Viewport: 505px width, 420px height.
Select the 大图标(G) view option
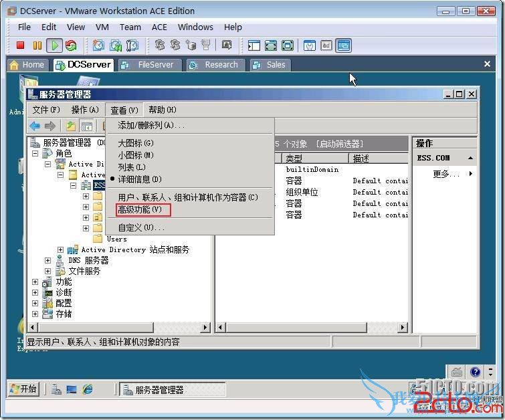[x=136, y=143]
